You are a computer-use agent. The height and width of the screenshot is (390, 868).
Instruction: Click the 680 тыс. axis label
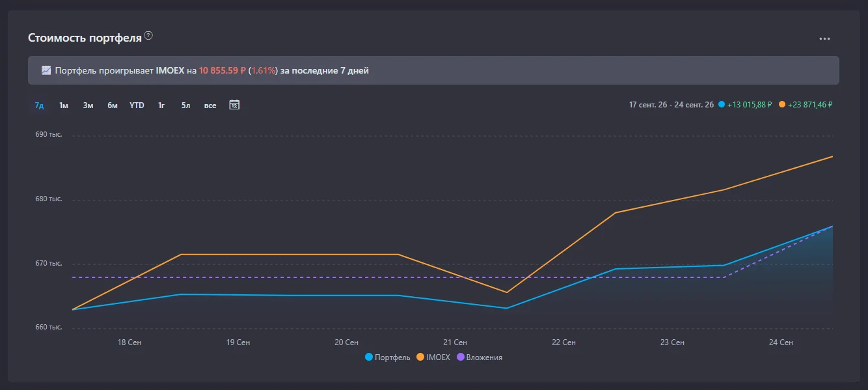click(49, 199)
